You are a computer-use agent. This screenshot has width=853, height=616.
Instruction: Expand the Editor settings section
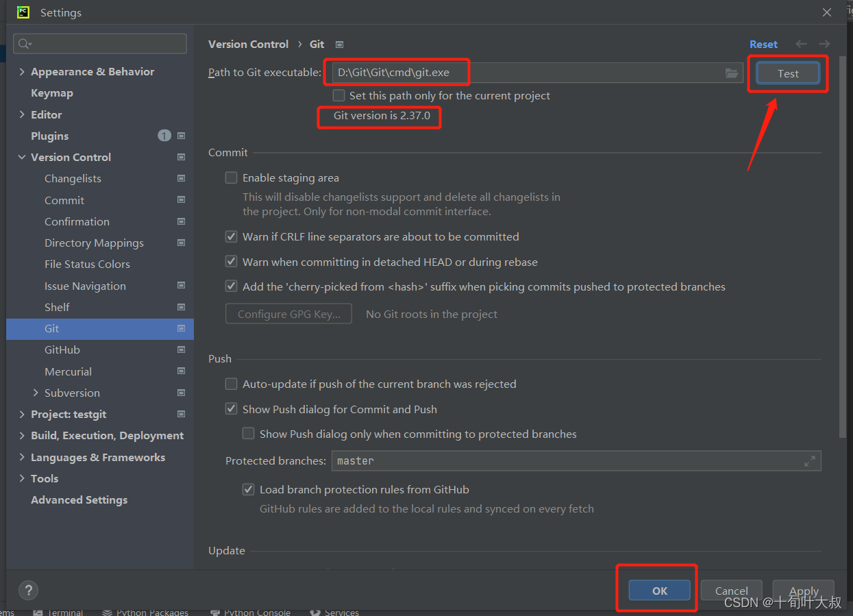point(22,114)
